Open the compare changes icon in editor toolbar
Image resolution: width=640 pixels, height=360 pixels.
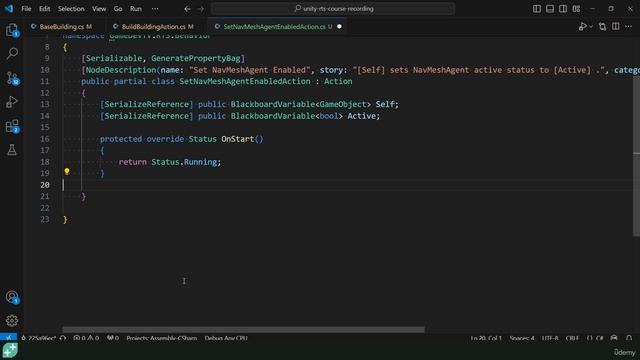[x=602, y=27]
